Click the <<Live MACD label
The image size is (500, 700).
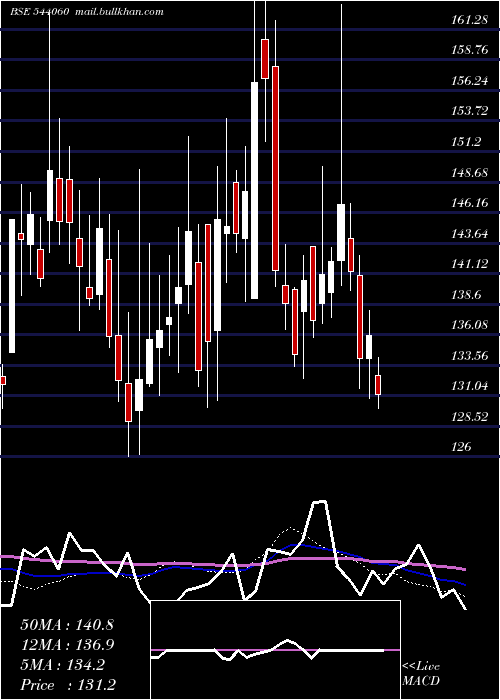(x=421, y=674)
